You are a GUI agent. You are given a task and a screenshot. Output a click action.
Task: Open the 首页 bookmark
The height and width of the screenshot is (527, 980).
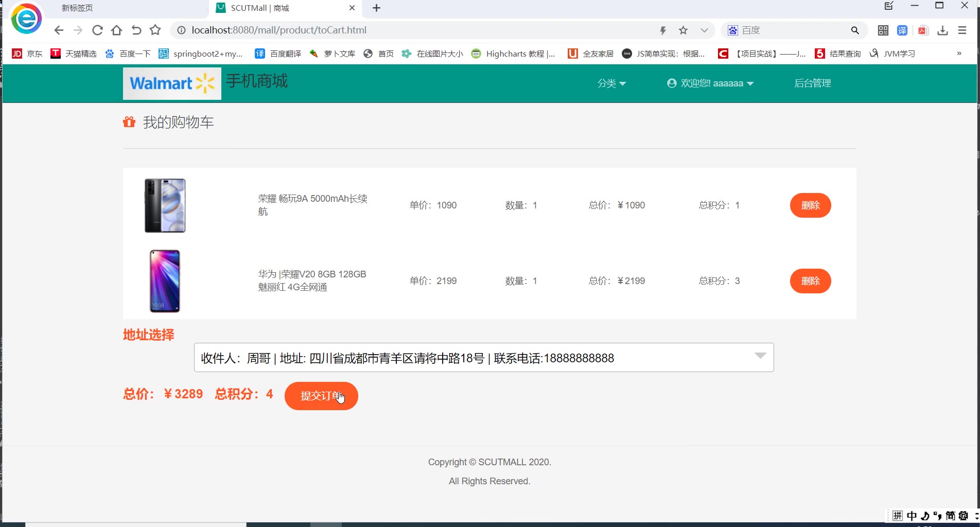(378, 54)
